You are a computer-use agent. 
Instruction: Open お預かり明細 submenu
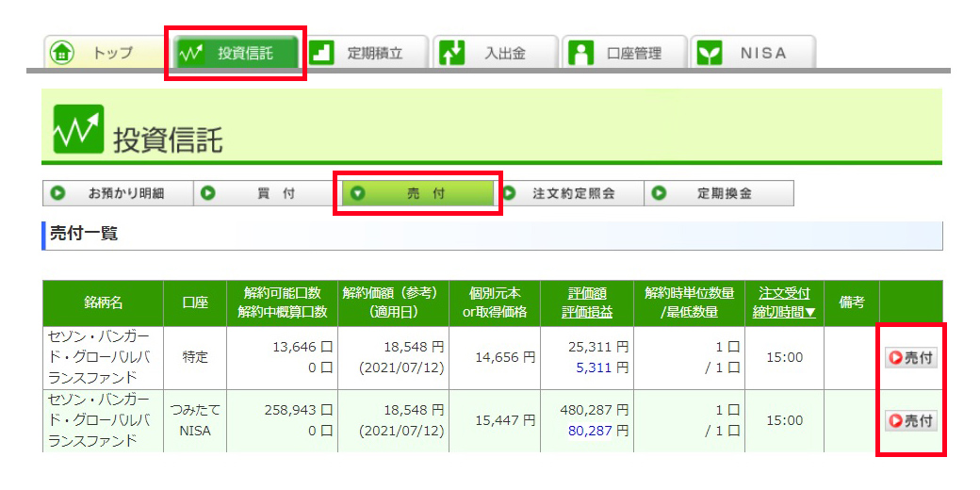click(x=118, y=194)
